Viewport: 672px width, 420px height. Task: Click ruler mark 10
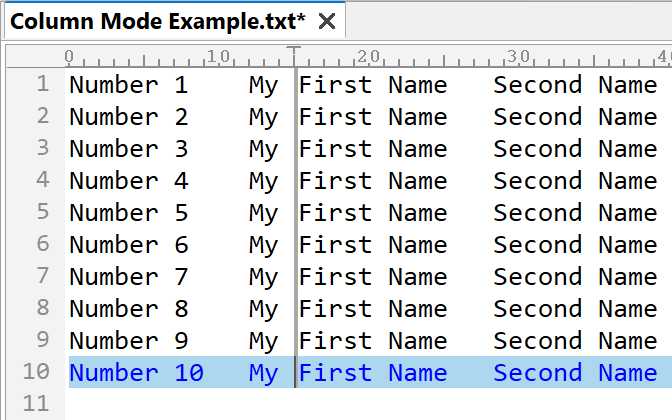click(x=218, y=56)
